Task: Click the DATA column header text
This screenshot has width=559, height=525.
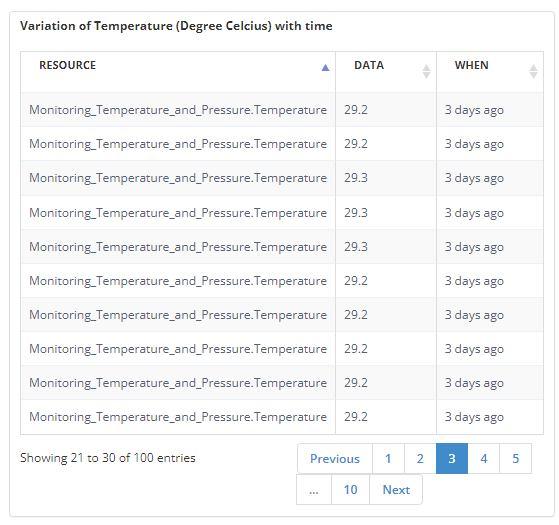Action: click(369, 65)
